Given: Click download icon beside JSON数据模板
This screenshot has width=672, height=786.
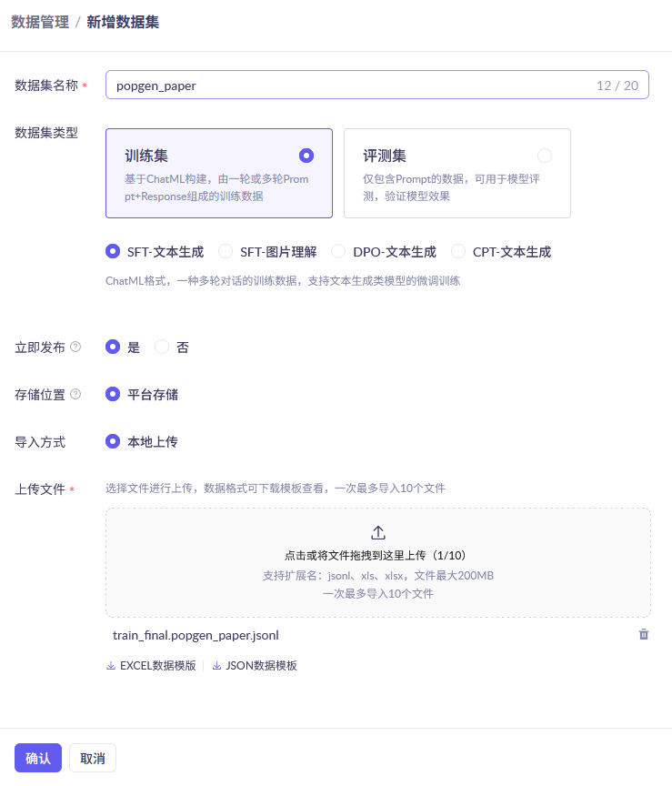Looking at the screenshot, I should (x=217, y=666).
